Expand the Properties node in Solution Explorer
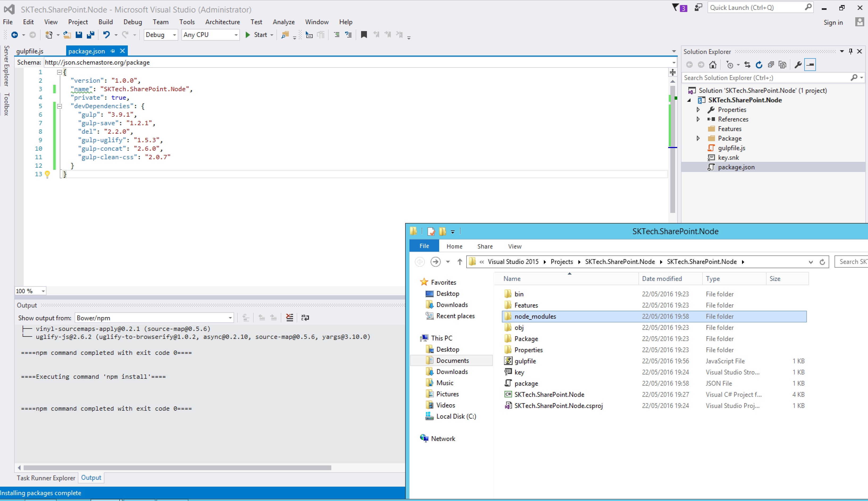 click(x=698, y=110)
